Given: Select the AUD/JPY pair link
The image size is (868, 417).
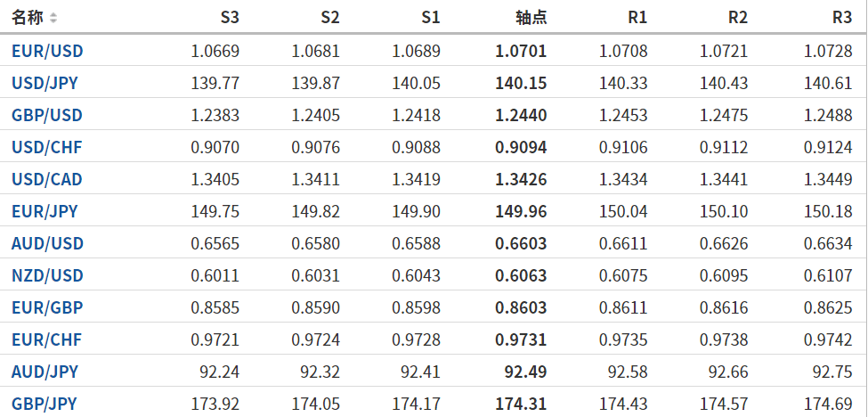Looking at the screenshot, I should coord(45,372).
